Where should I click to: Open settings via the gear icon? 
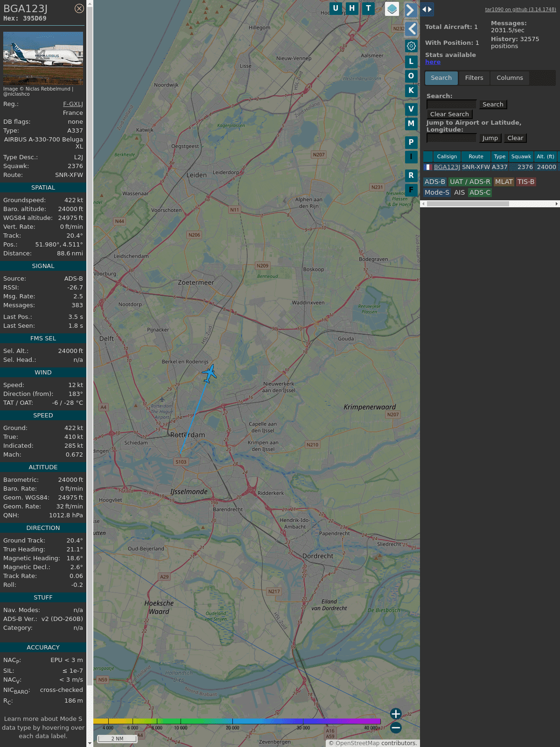(411, 46)
